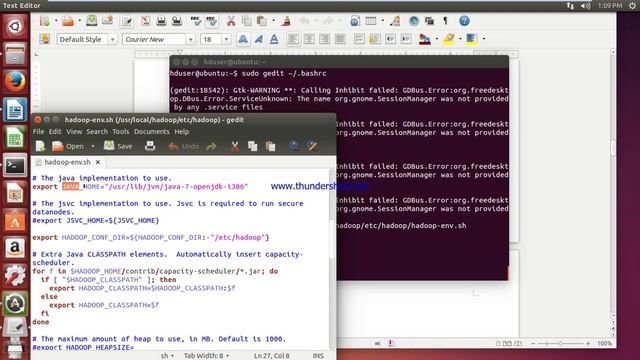
Task: Click the Paste icon in gedit toolbar
Action: (x=270, y=146)
